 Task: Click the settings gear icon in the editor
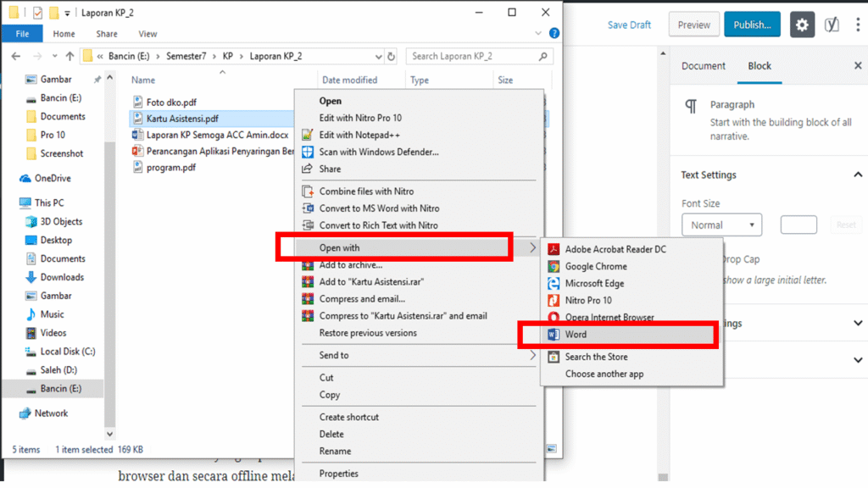point(802,25)
